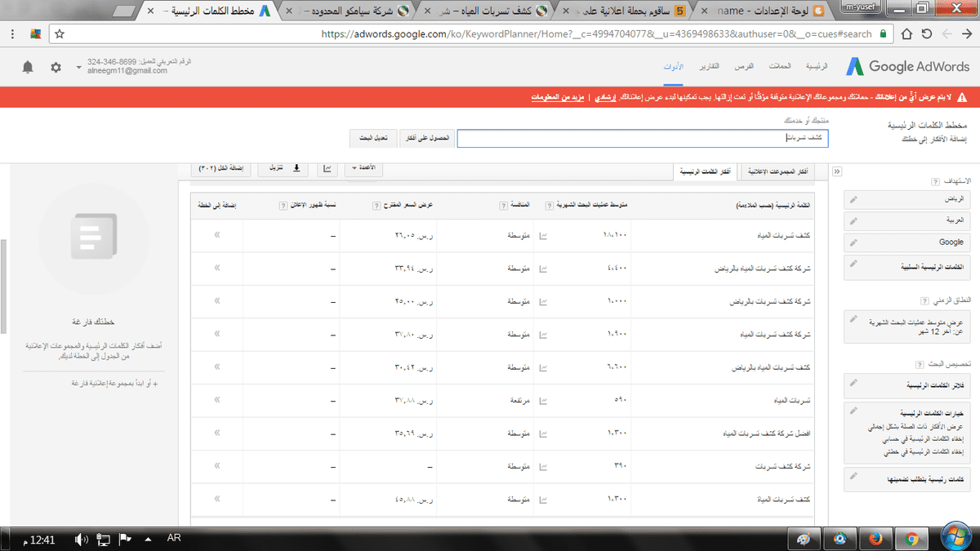980x551 pixels.
Task: Switch to the شركة سيامكو المحدودة browser tab
Action: click(348, 11)
